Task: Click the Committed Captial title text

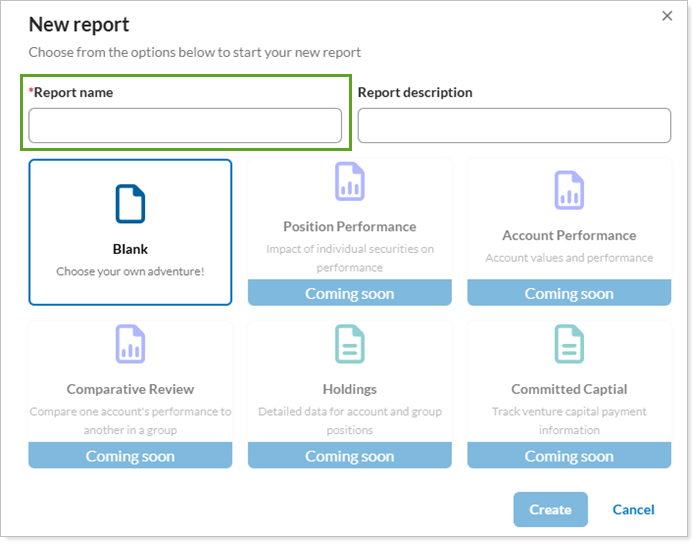Action: [x=569, y=389]
